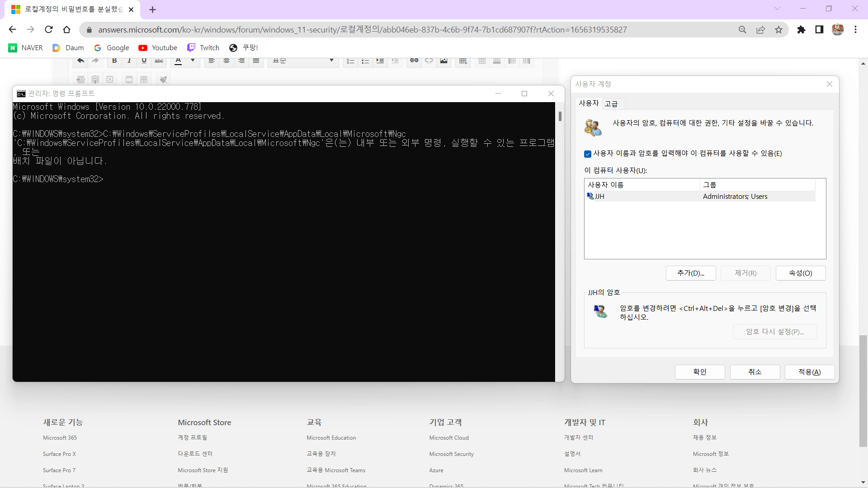Click the browser page vertical scrollbar thumb

(863, 391)
